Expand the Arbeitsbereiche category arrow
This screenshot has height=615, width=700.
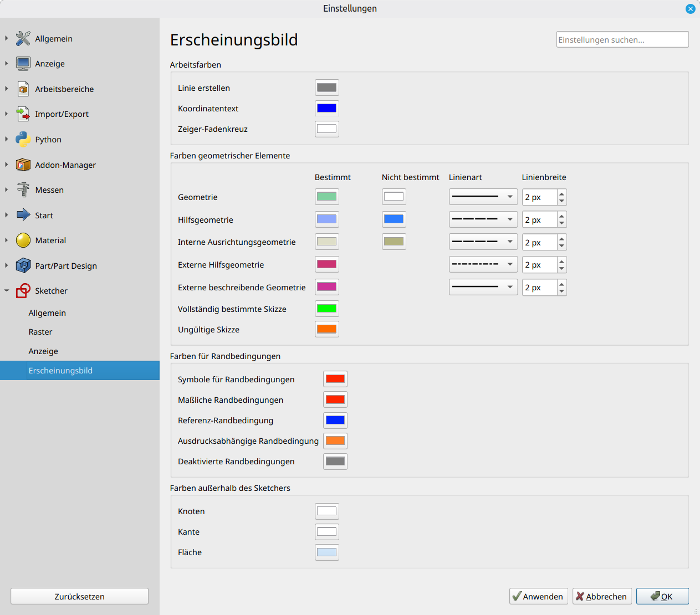click(x=6, y=89)
